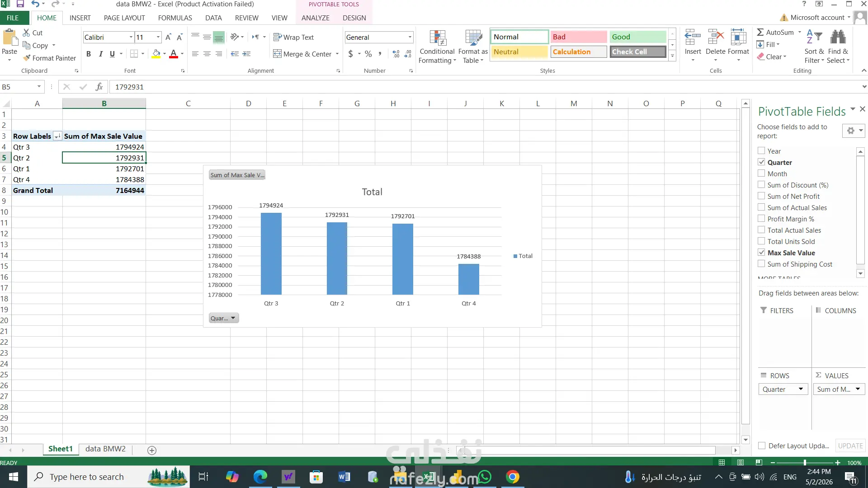868x488 pixels.
Task: Open the Name Box dropdown
Action: 39,87
